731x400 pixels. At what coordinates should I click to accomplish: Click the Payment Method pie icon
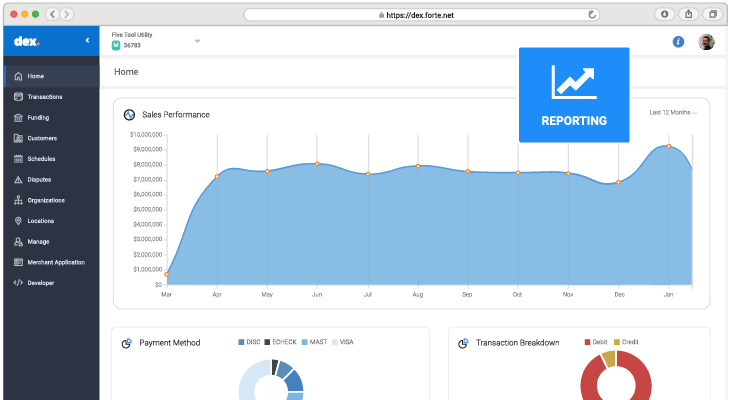coord(127,343)
